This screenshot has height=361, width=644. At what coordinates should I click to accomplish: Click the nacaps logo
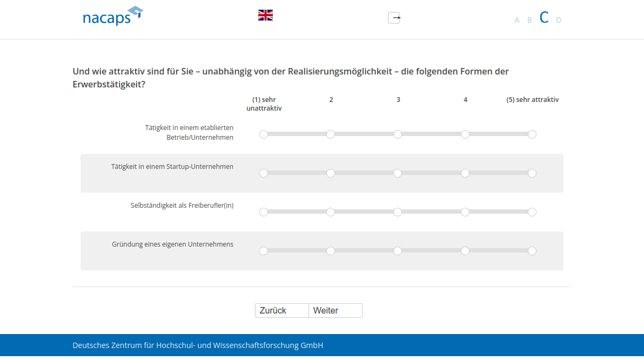[112, 16]
